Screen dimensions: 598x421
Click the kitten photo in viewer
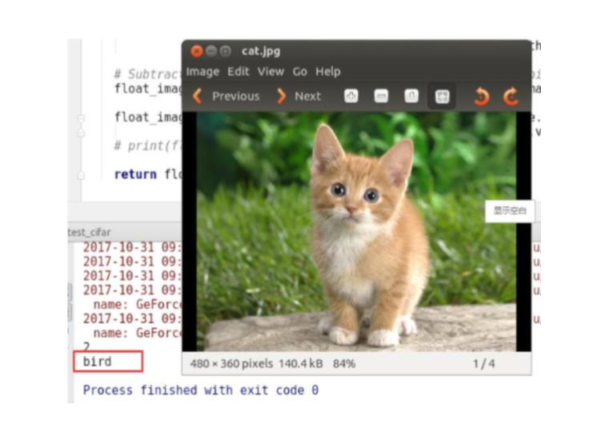pos(357,231)
